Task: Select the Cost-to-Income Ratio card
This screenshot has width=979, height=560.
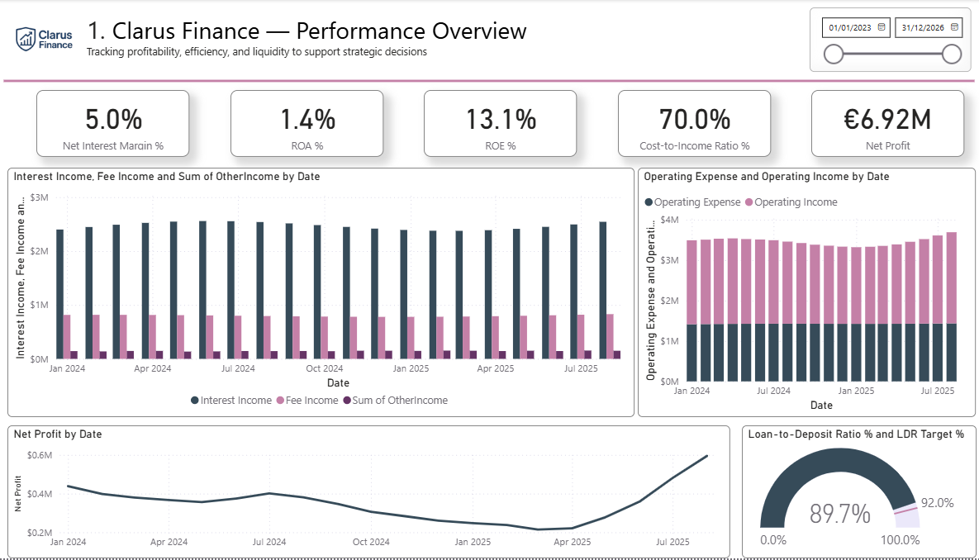Action: 694,123
